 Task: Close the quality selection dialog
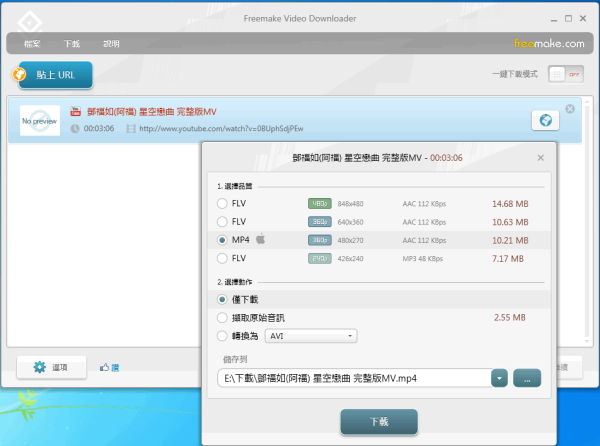tap(540, 158)
